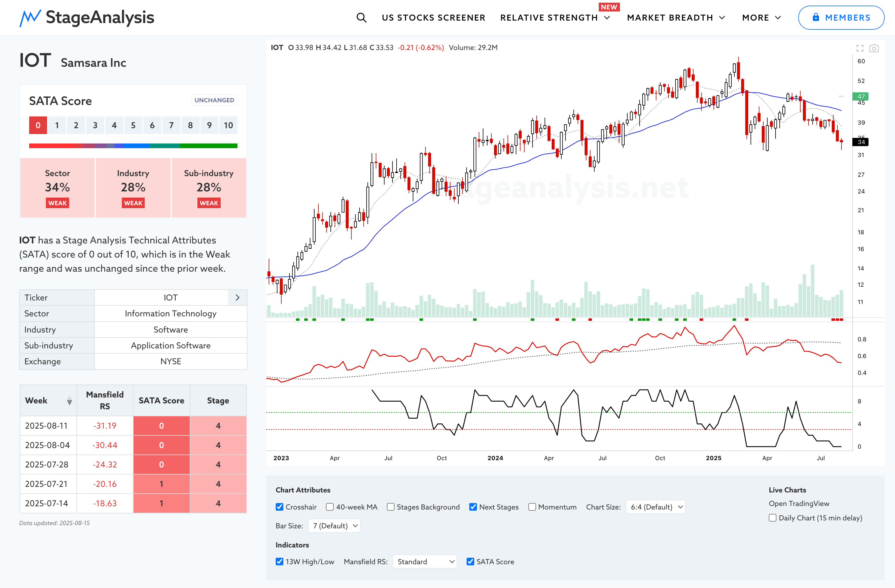Select SATA score box 5
The image size is (895, 588).
[133, 125]
